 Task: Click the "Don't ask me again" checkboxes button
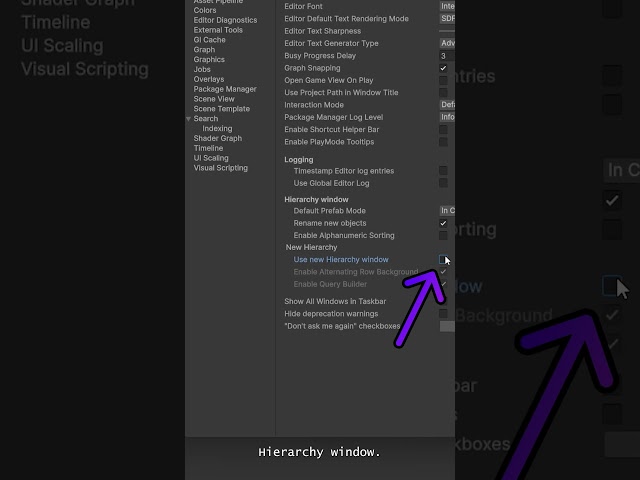[447, 326]
